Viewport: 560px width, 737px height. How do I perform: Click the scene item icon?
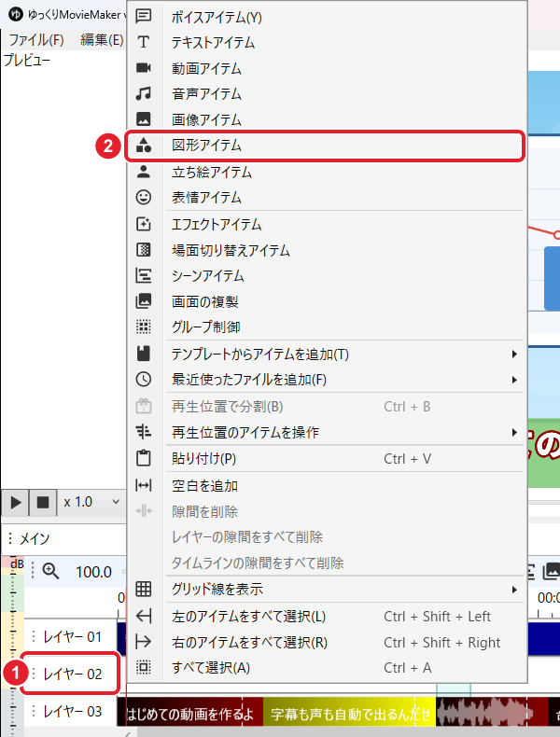pos(144,275)
